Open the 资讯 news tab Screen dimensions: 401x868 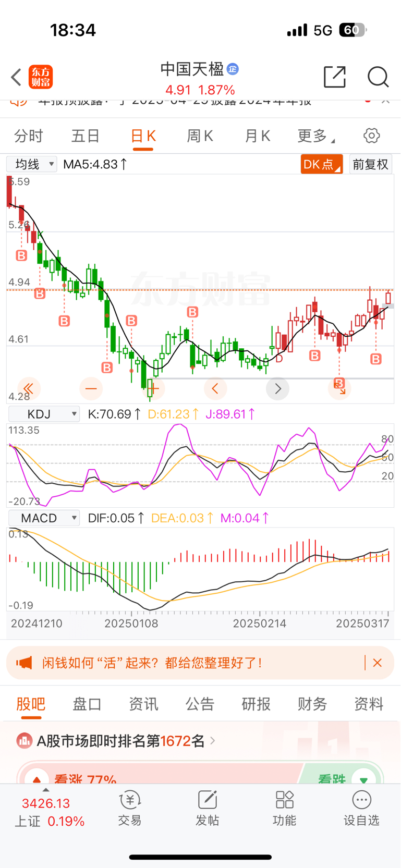click(x=143, y=704)
